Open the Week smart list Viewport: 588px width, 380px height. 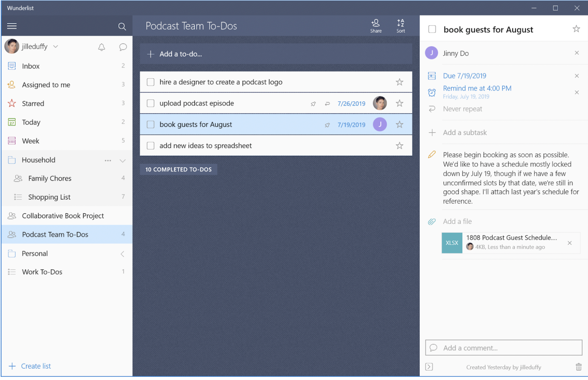point(67,141)
